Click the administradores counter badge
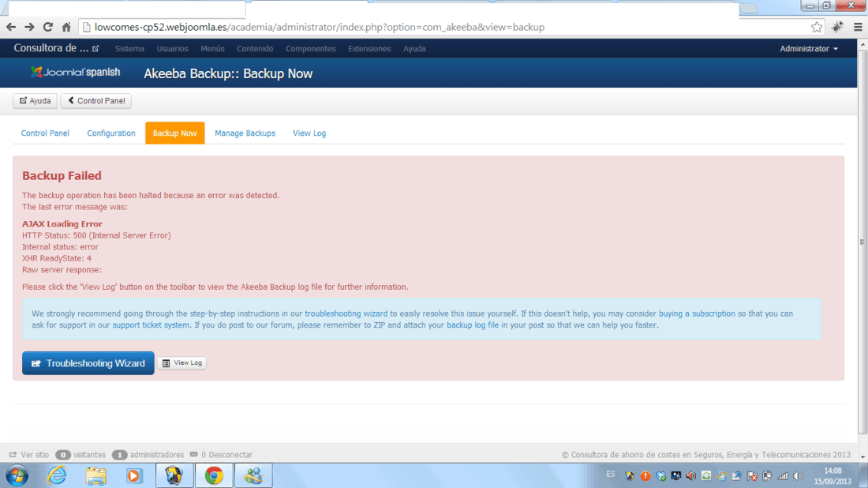Image resolution: width=868 pixels, height=488 pixels. tap(120, 455)
